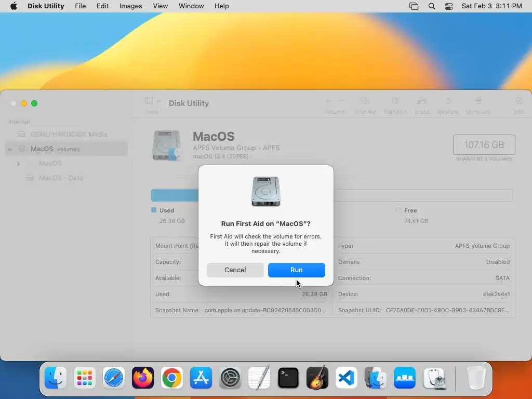The width and height of the screenshot is (532, 399).
Task: Open the Help menu
Action: point(221,6)
